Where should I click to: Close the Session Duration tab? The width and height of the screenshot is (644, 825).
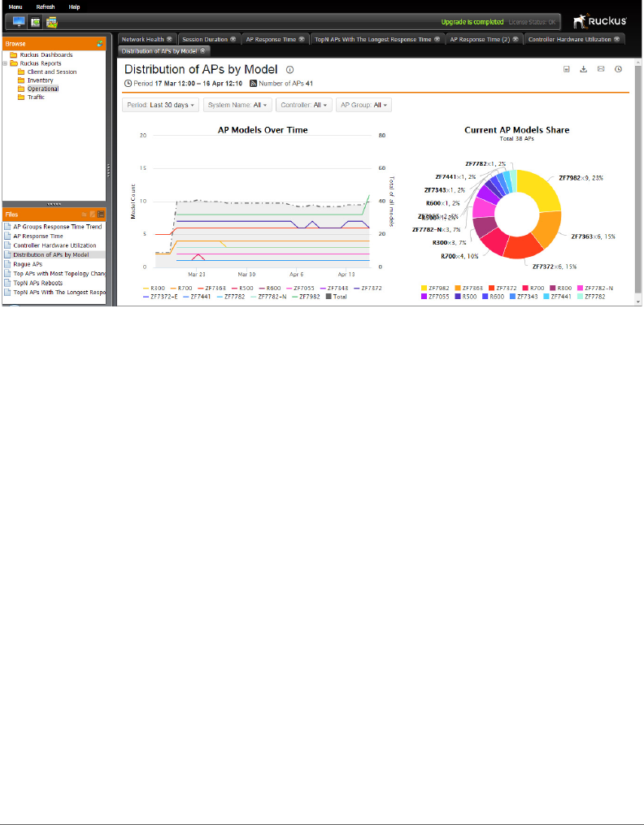click(233, 39)
